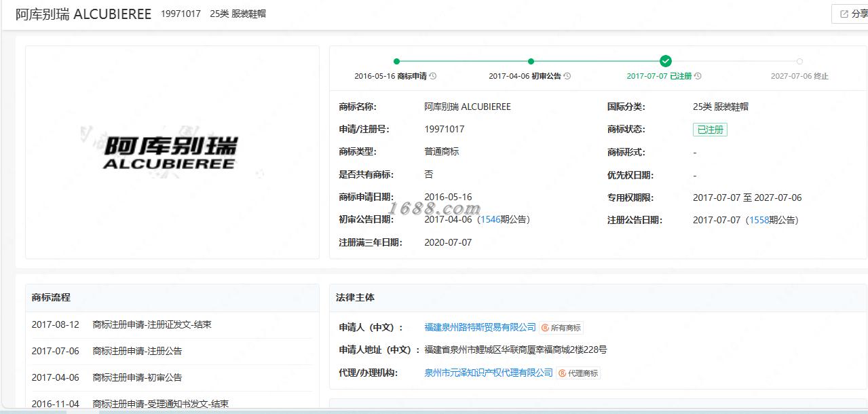Select the 2017-08-12 注册证发文 process row

pyautogui.click(x=172, y=324)
